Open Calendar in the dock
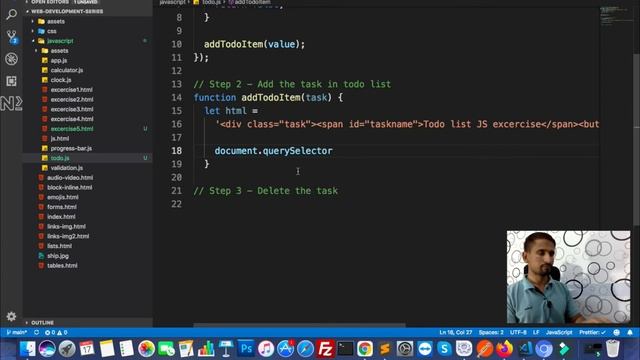This screenshot has height=360, width=640. (x=87, y=349)
